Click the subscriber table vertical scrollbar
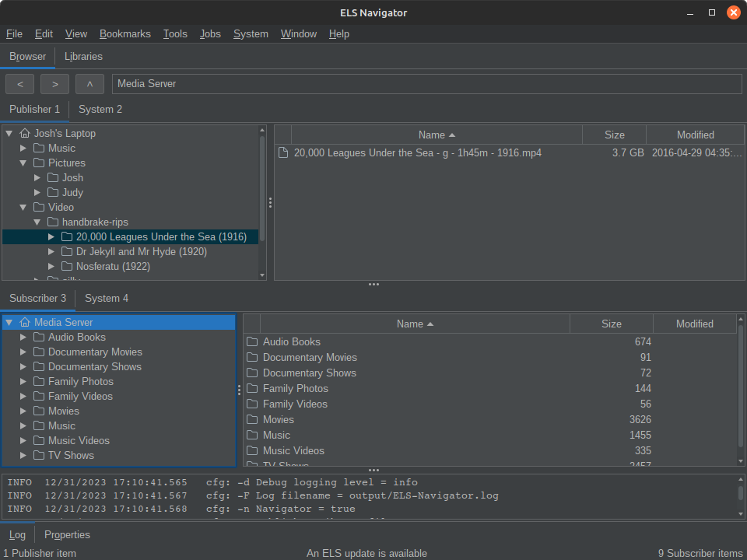 pos(740,389)
